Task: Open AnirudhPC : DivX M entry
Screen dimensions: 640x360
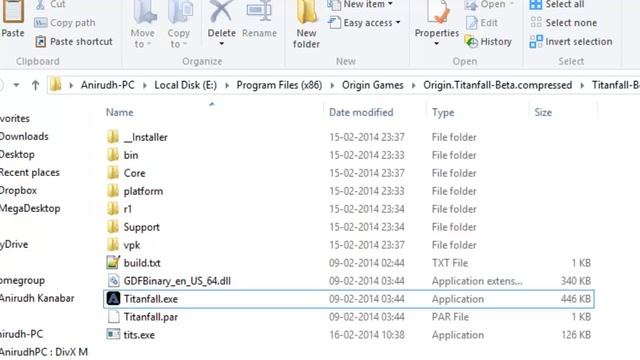Action: click(x=44, y=352)
